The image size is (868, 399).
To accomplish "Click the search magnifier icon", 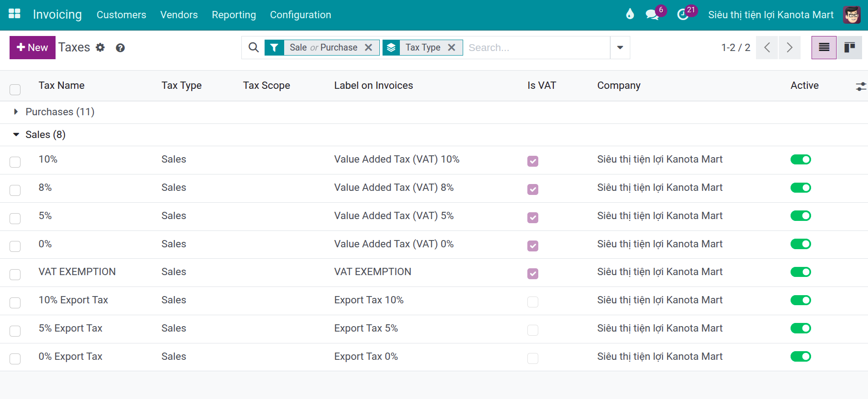I will coord(254,47).
